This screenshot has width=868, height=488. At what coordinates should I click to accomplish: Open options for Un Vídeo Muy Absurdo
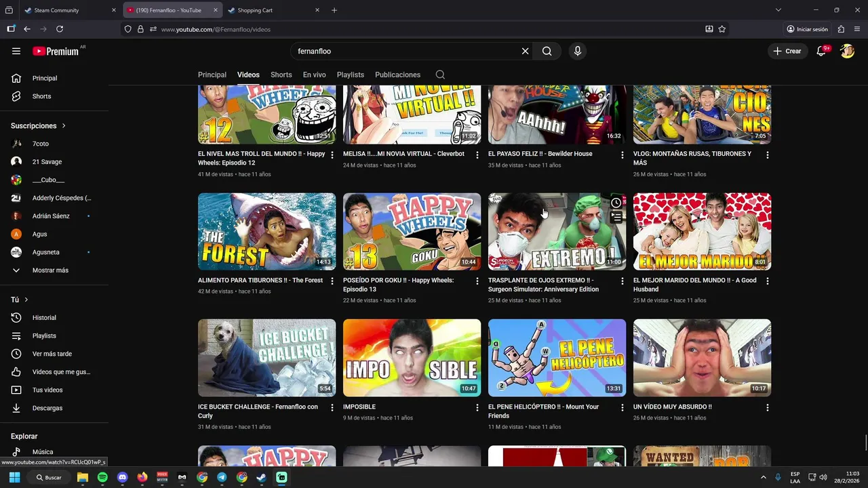(768, 408)
